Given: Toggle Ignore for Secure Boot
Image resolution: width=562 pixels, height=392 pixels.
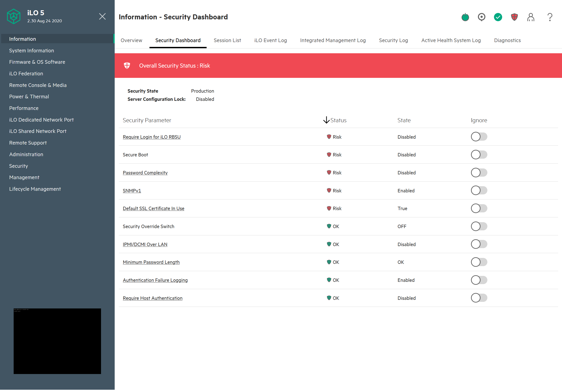Looking at the screenshot, I should [x=479, y=155].
